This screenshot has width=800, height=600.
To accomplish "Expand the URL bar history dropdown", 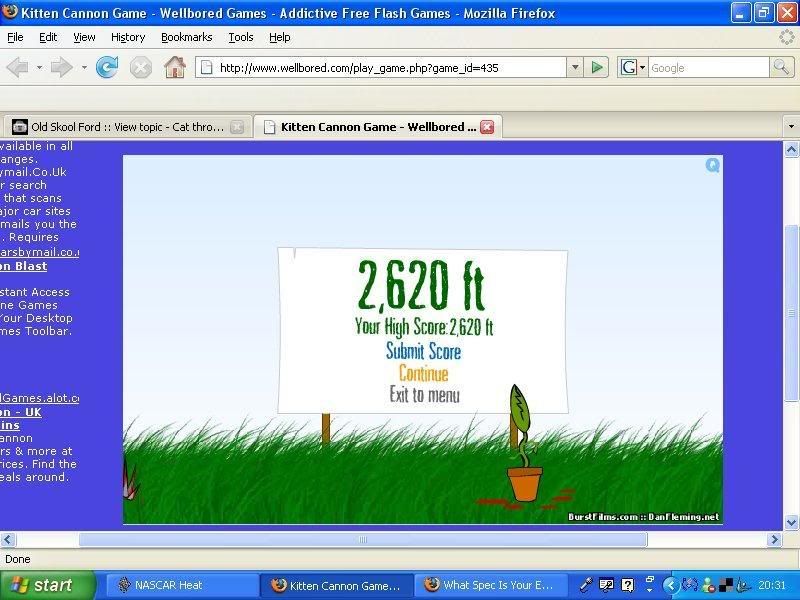I will click(x=574, y=68).
